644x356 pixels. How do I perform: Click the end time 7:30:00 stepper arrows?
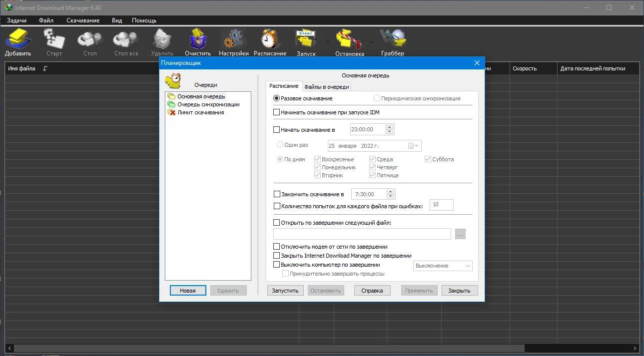point(391,194)
